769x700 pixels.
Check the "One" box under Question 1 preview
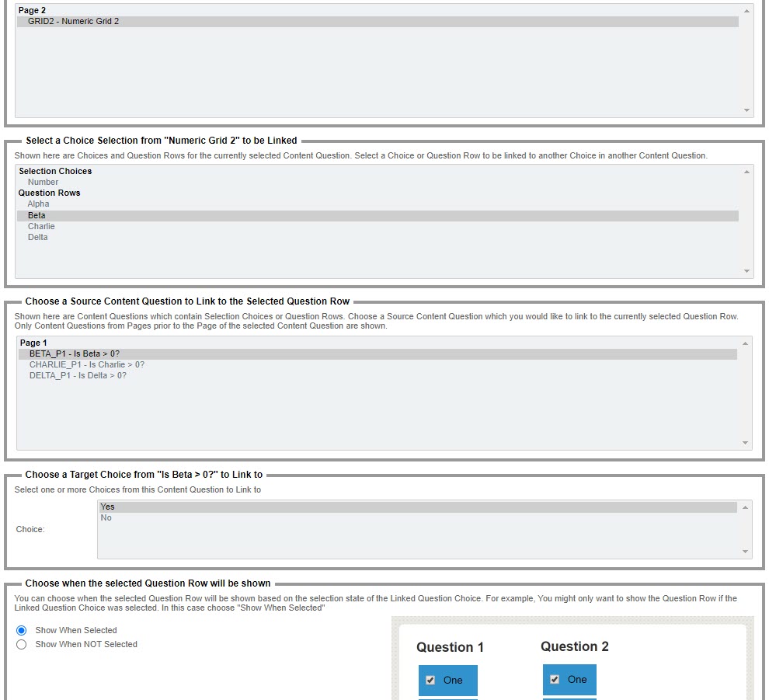(430, 679)
